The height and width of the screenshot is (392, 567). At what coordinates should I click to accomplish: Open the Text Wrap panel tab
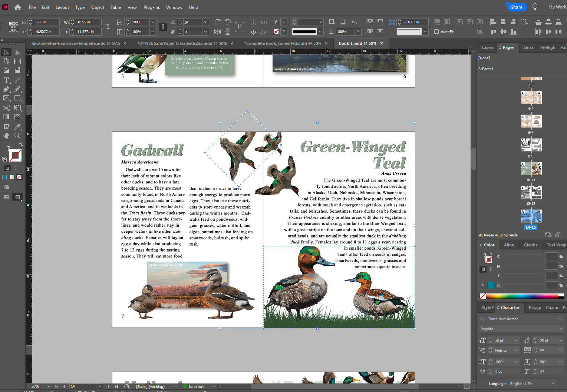556,245
